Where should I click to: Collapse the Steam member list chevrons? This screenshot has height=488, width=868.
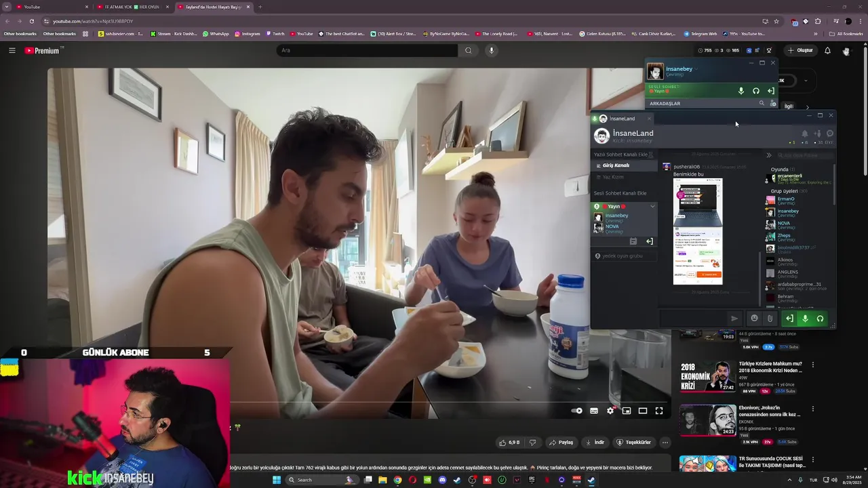pyautogui.click(x=768, y=155)
